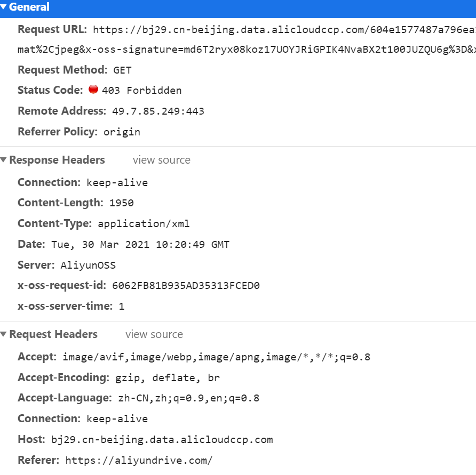Select the Accept-Language header value
The width and height of the screenshot is (476, 475).
[x=186, y=398]
